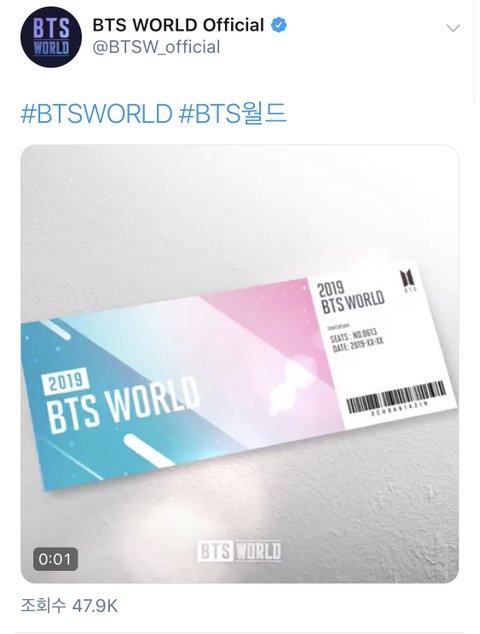Screen dimensions: 480x634
Task: Open the BTS WORLD profile avatar
Action: (51, 37)
